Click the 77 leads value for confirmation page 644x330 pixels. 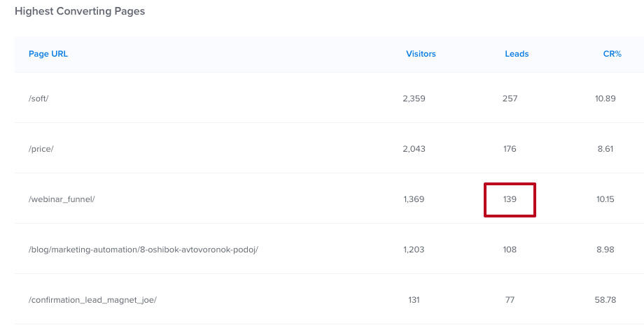(510, 300)
